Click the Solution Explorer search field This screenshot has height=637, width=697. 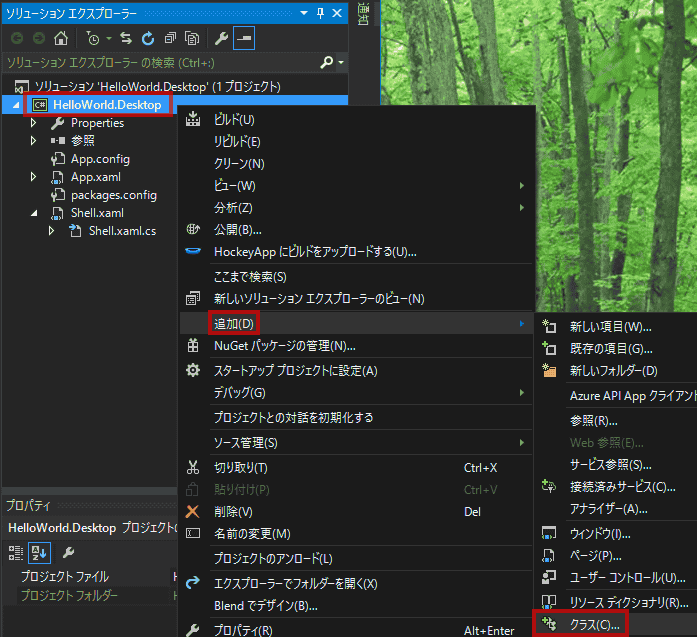[x=162, y=63]
